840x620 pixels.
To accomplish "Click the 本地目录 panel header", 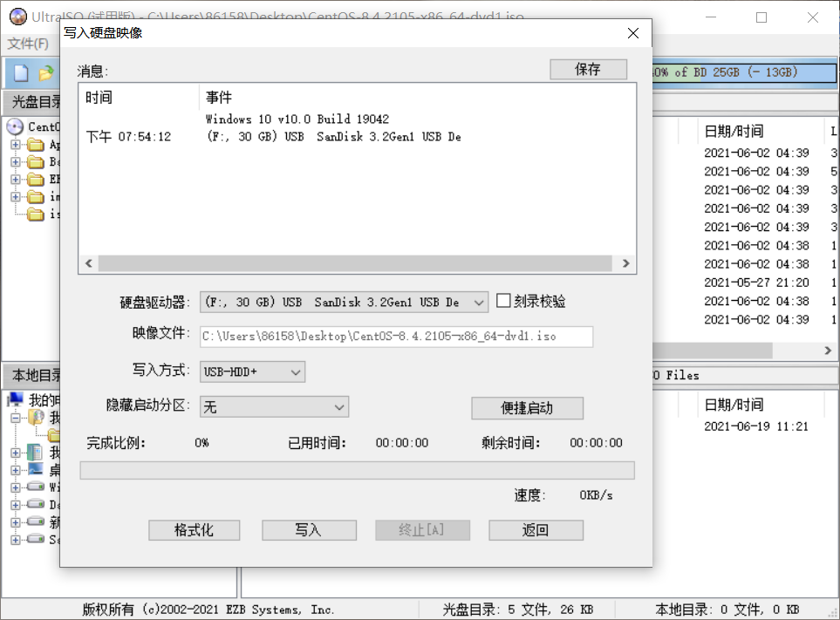I will tap(31, 375).
